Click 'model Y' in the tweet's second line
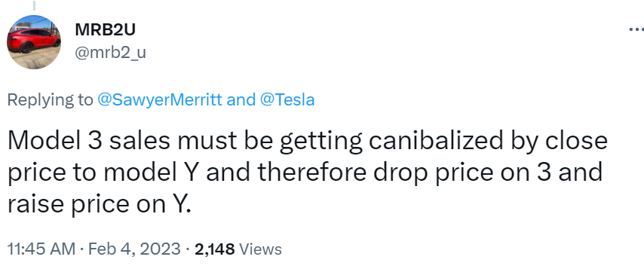Viewport: 644px width, 278px height. pyautogui.click(x=152, y=172)
